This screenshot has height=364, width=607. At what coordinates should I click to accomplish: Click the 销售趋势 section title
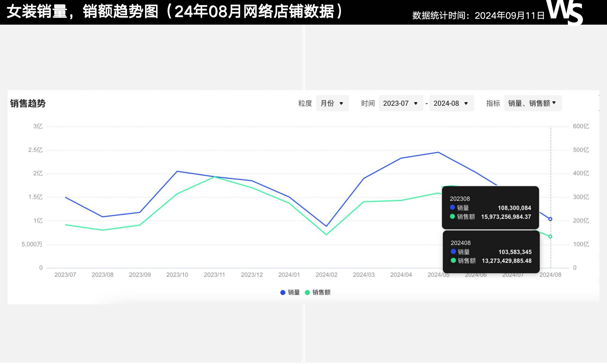click(x=28, y=103)
